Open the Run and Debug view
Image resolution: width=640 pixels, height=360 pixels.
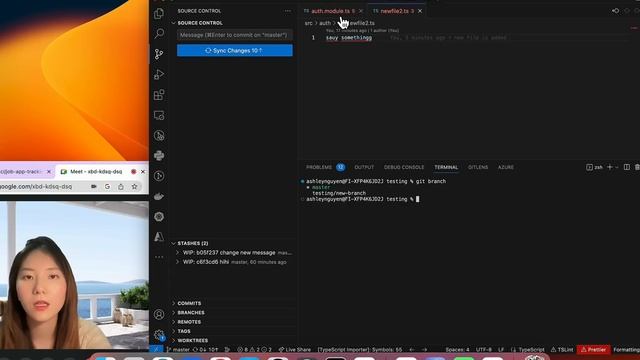(x=159, y=74)
